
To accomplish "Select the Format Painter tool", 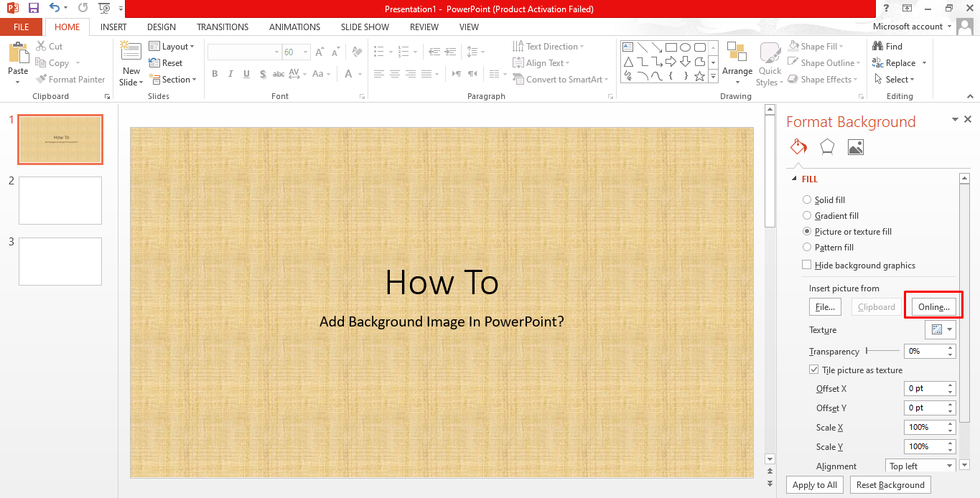I will tap(70, 80).
